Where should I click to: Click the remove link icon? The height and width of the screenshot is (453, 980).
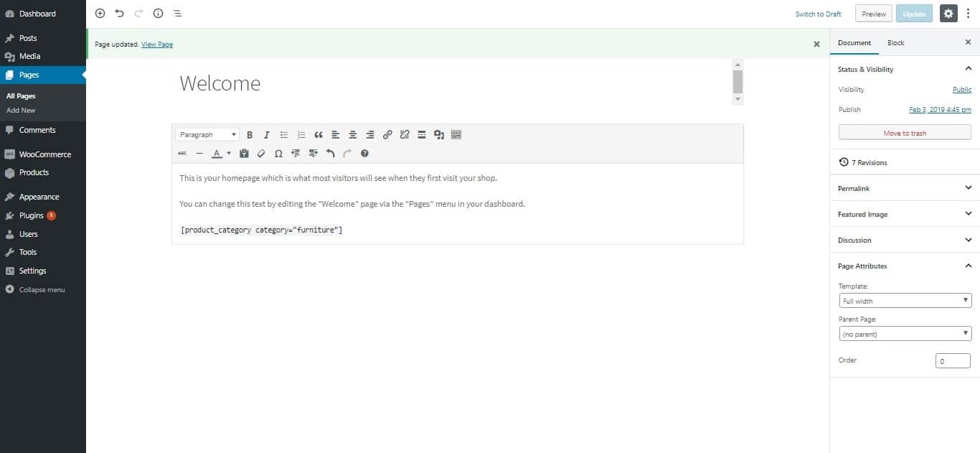point(405,134)
